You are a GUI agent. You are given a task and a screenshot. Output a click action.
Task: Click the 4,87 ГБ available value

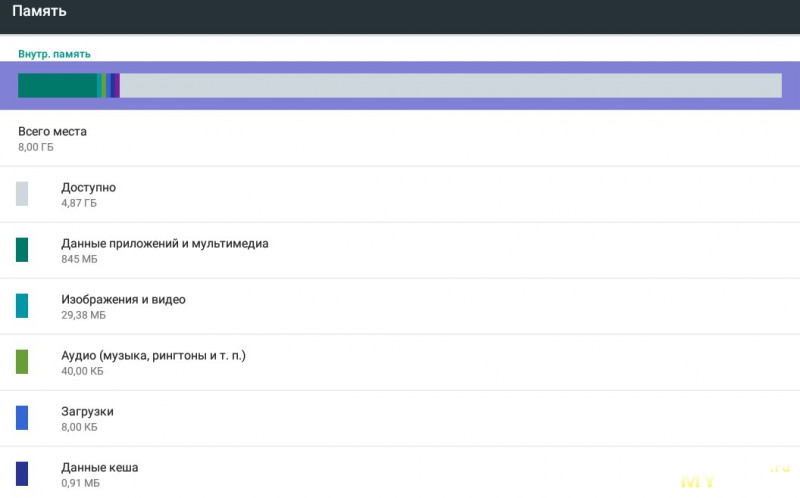pos(79,203)
